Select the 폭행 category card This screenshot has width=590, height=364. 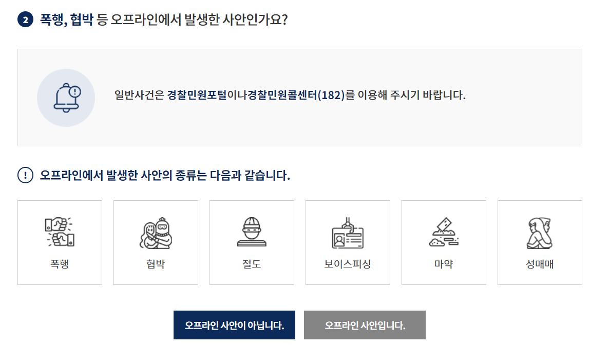click(60, 242)
